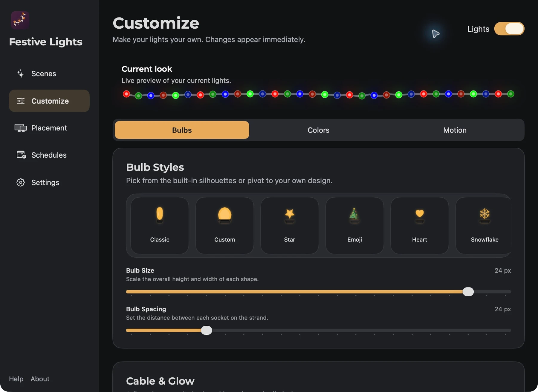Open Settings in the sidebar
Viewport: 538px width, 392px height.
coord(49,182)
